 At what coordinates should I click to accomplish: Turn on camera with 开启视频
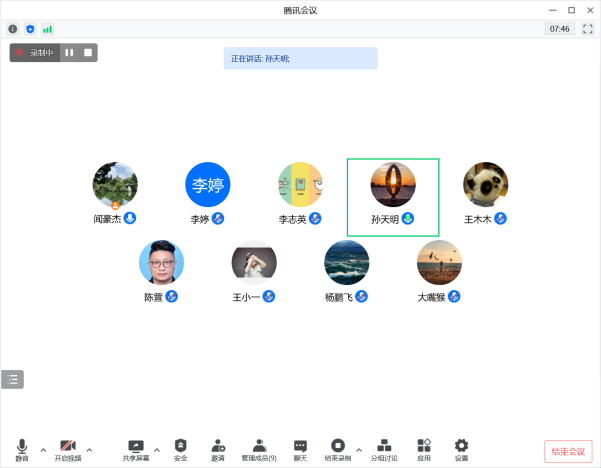tap(68, 448)
